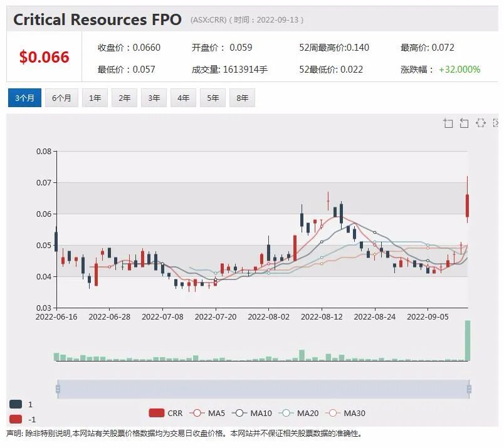Click the 2022-09-05 axis date label
504x448 pixels.
428,317
